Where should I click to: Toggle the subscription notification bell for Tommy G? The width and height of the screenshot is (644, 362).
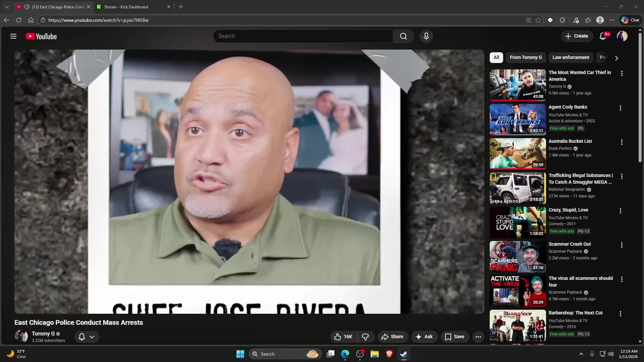tap(82, 337)
